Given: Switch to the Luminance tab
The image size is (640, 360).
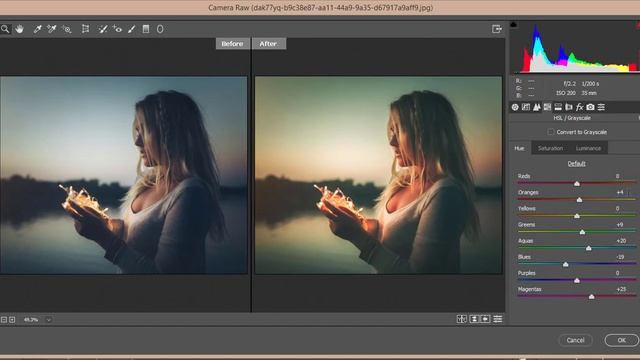Looking at the screenshot, I should (588, 148).
